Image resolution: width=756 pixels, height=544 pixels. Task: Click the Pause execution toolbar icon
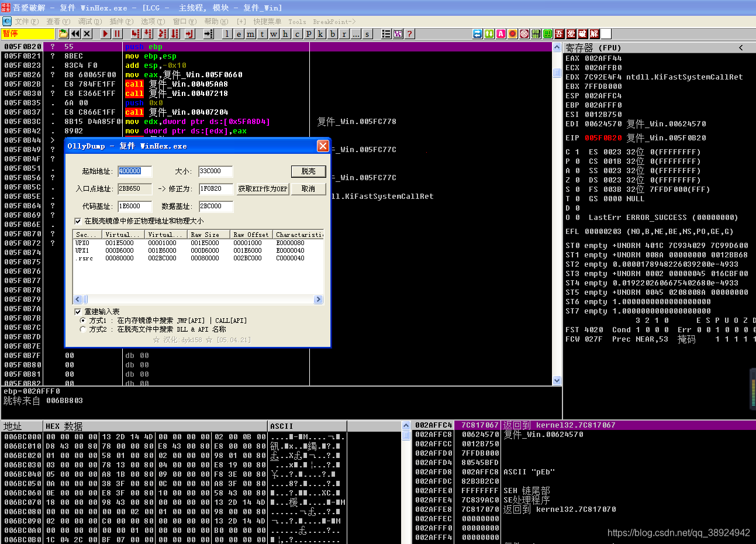pos(117,34)
